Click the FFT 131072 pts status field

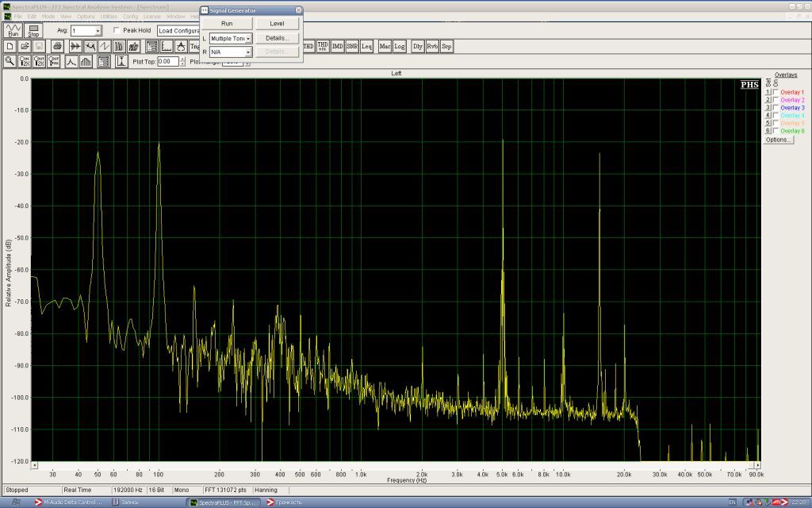[226, 490]
